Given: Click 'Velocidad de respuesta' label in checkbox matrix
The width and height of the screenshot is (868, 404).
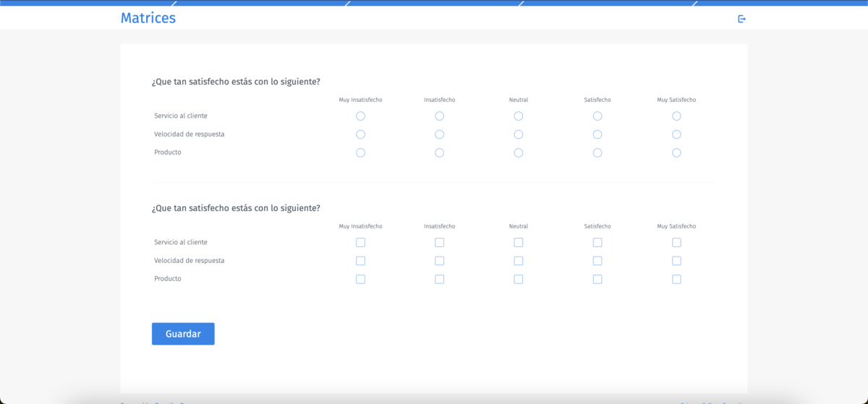Looking at the screenshot, I should tap(190, 261).
